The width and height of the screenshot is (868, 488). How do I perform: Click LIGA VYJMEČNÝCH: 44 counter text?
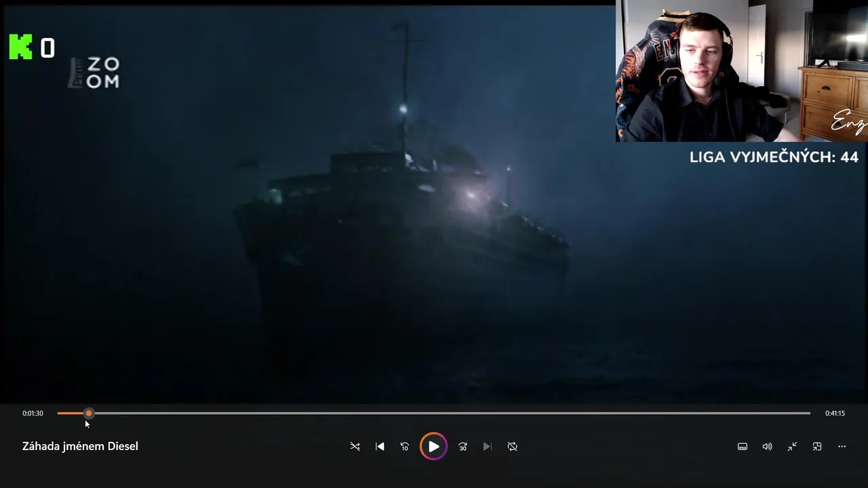774,157
